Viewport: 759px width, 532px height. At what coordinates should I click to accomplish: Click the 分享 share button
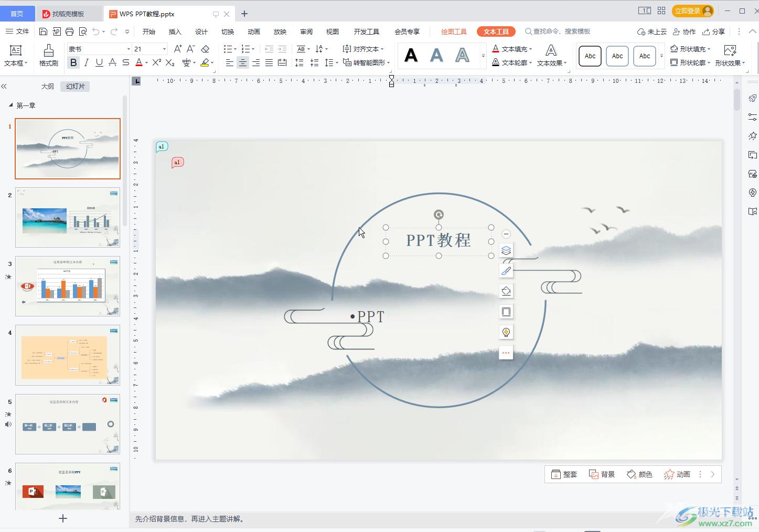coord(714,31)
